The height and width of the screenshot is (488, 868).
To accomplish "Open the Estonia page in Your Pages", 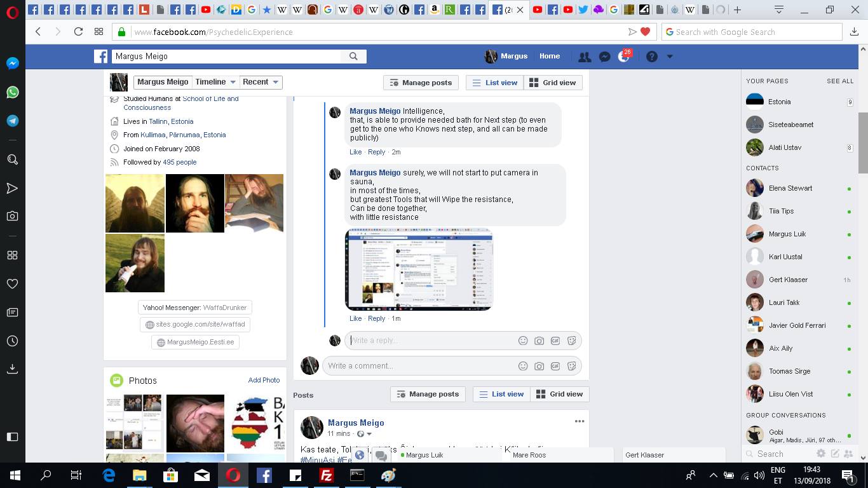I will [x=799, y=102].
